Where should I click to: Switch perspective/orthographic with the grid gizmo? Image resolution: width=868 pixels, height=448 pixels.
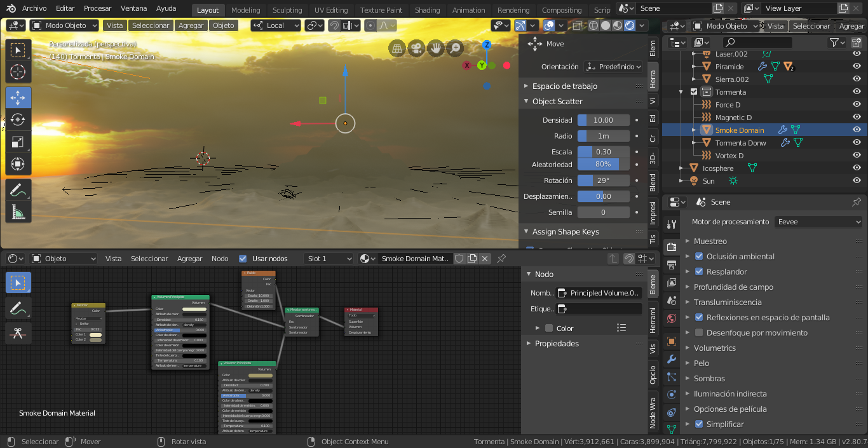397,48
